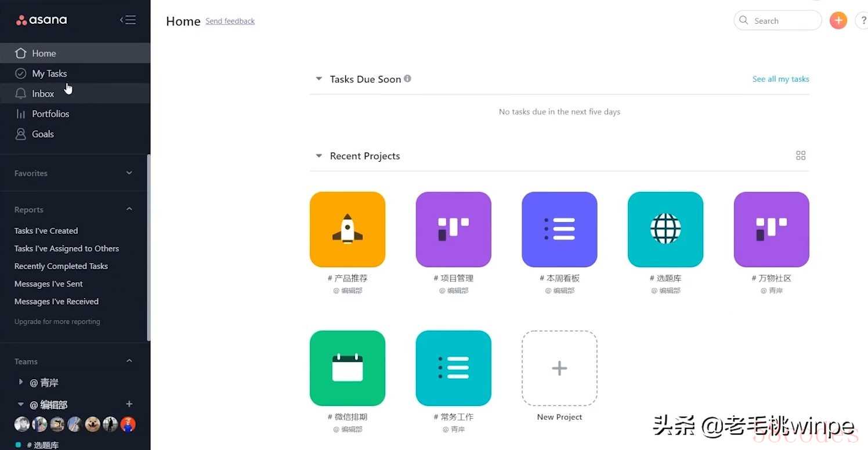The height and width of the screenshot is (450, 868).
Task: Collapse the Recent Projects section triangle
Action: tap(319, 156)
